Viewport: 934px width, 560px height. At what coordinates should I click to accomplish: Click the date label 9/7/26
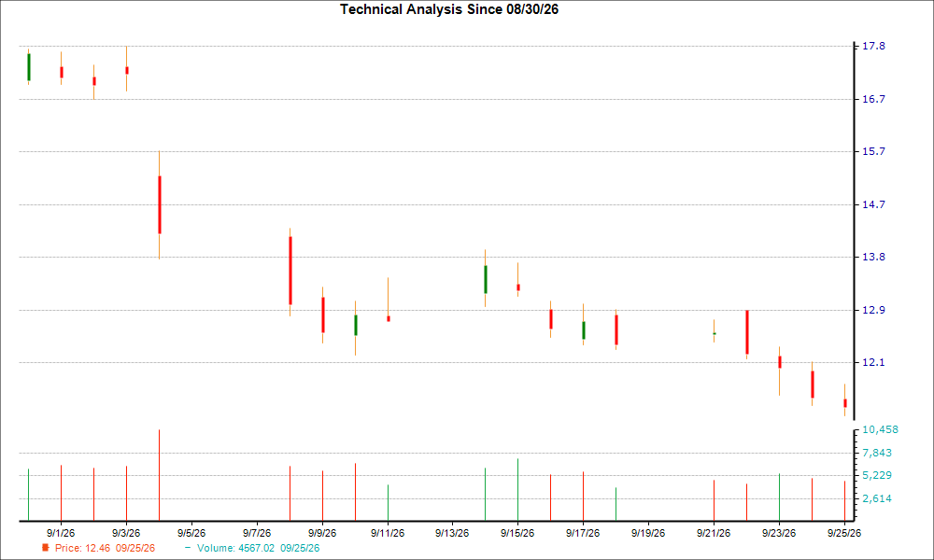(257, 533)
